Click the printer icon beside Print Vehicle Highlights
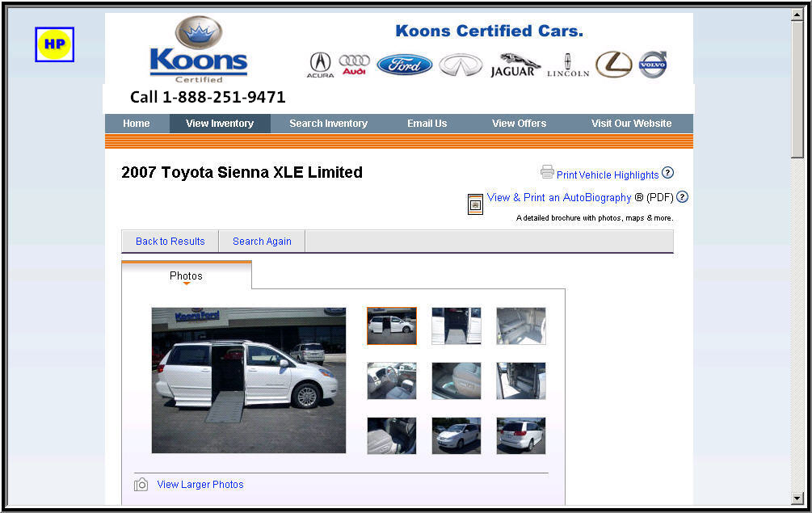This screenshot has width=812, height=513. tap(547, 172)
